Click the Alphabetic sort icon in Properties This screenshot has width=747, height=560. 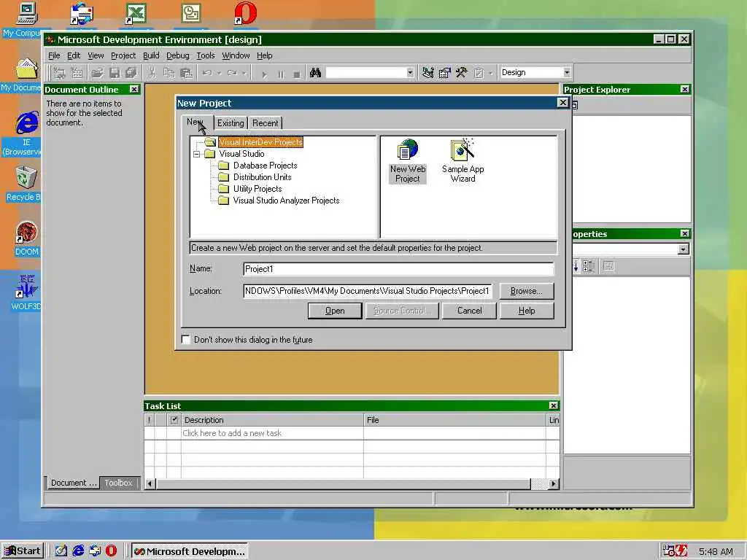pos(576,266)
